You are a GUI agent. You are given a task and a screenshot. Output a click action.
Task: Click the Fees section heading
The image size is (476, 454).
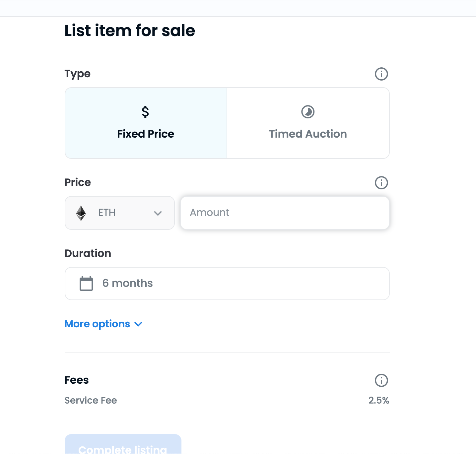pos(77,380)
